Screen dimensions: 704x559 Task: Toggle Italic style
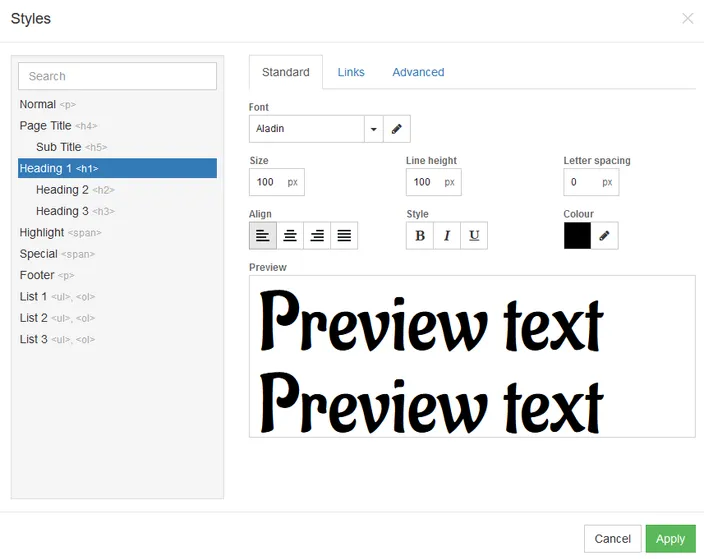[447, 235]
